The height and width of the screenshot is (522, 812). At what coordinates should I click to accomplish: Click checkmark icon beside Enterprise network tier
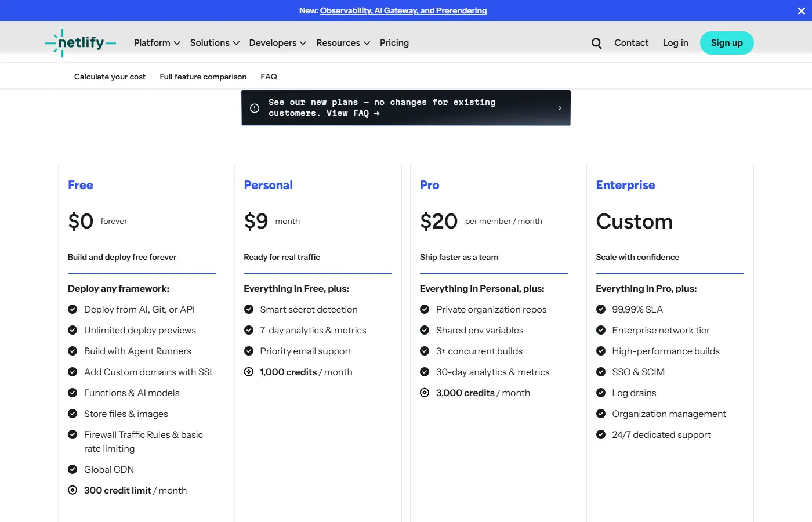click(x=601, y=330)
